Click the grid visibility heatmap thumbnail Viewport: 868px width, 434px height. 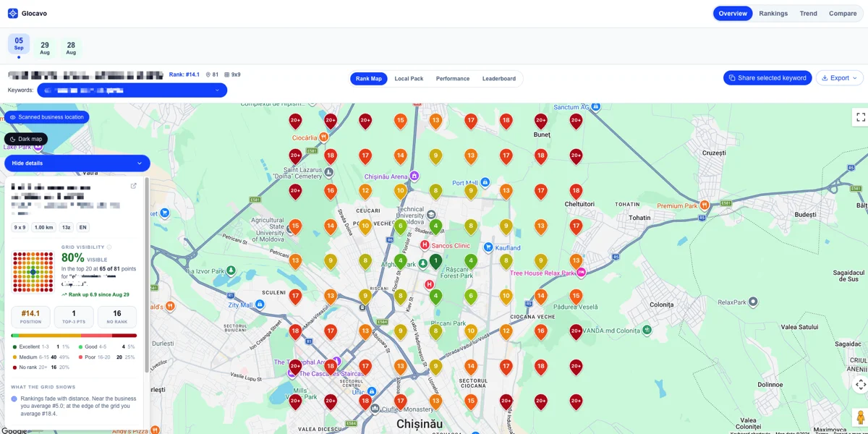click(33, 272)
